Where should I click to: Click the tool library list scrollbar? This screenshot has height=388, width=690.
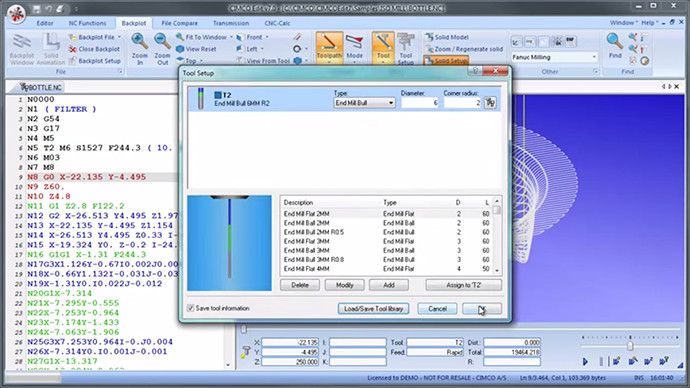[497, 235]
